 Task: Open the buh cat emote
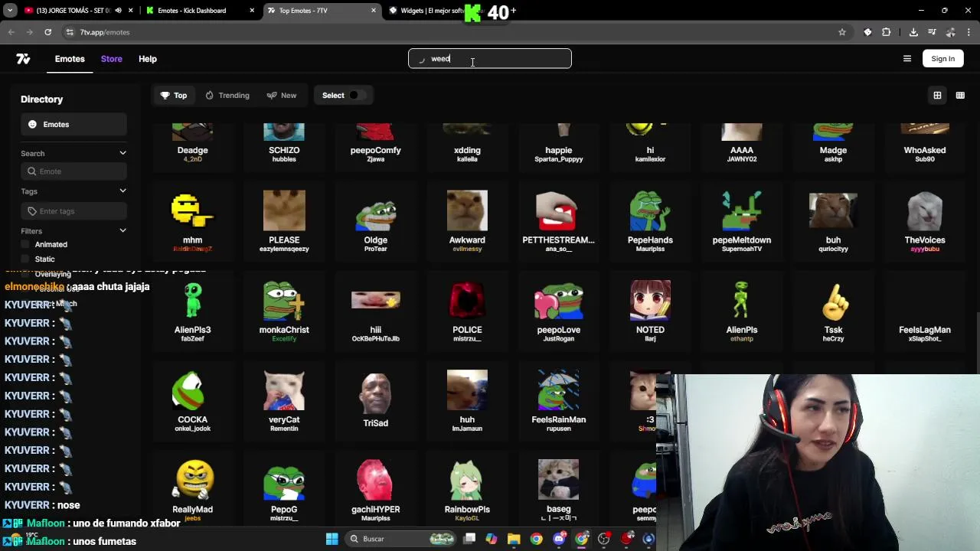click(833, 222)
